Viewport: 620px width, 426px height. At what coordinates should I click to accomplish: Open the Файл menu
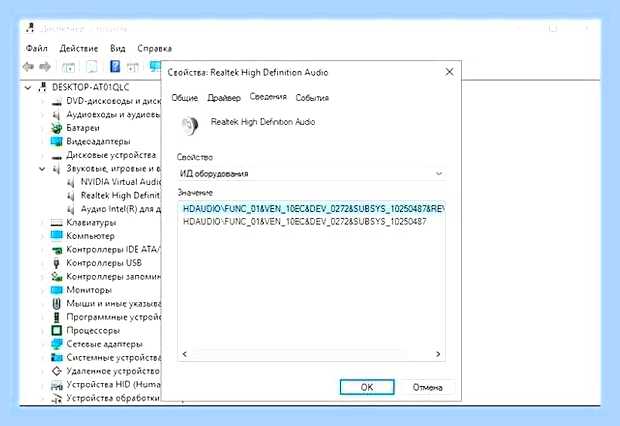click(36, 48)
